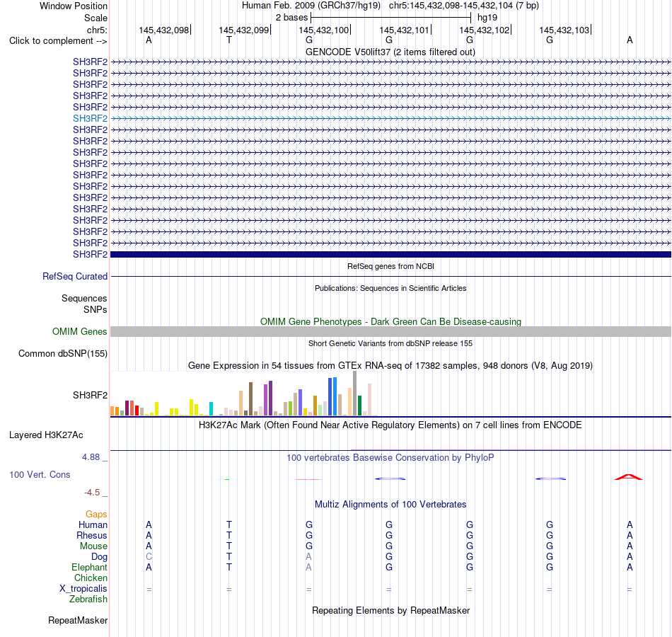Screen dimensions: 672x637
Task: Open 'Publications: Sequences in Scientific Articles' title
Action: coord(390,288)
